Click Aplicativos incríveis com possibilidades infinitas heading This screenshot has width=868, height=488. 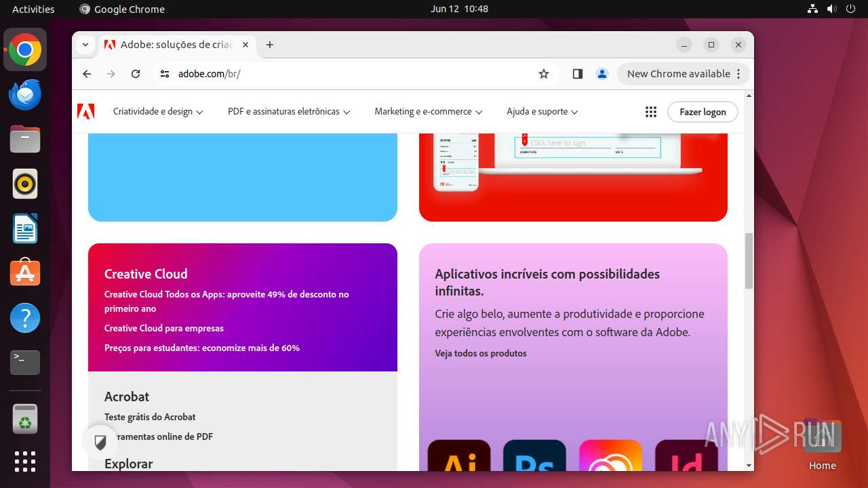coord(547,283)
